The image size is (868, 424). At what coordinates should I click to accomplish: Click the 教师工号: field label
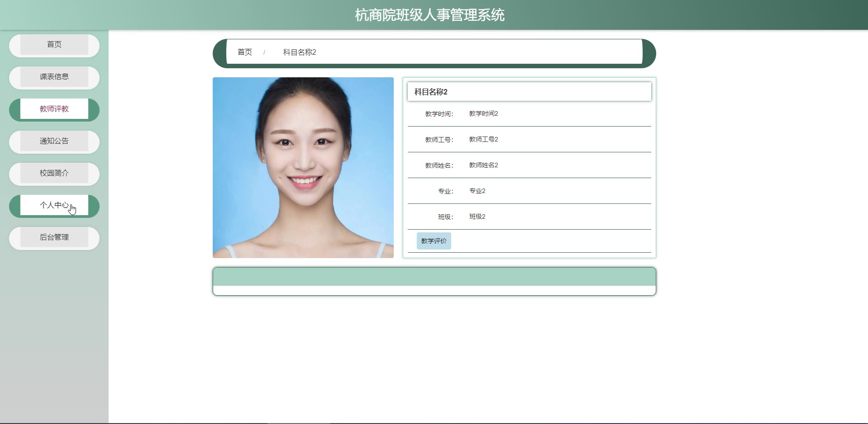[439, 140]
